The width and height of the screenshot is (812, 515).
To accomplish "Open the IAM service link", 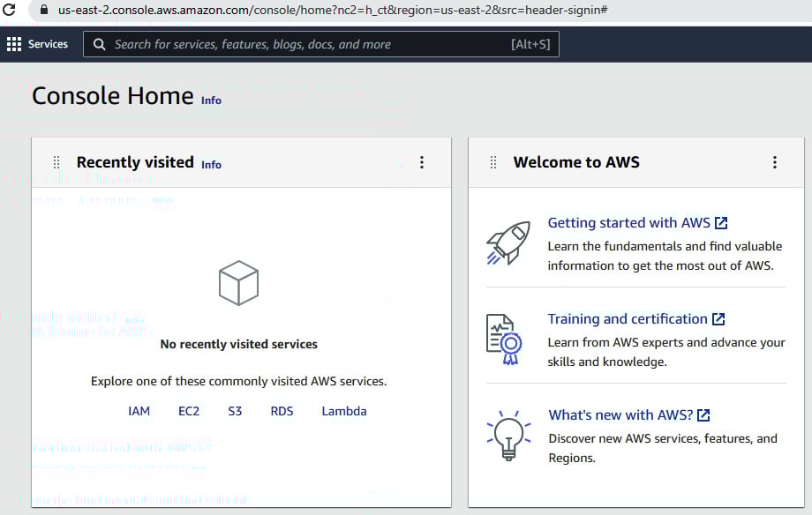I will pos(139,411).
